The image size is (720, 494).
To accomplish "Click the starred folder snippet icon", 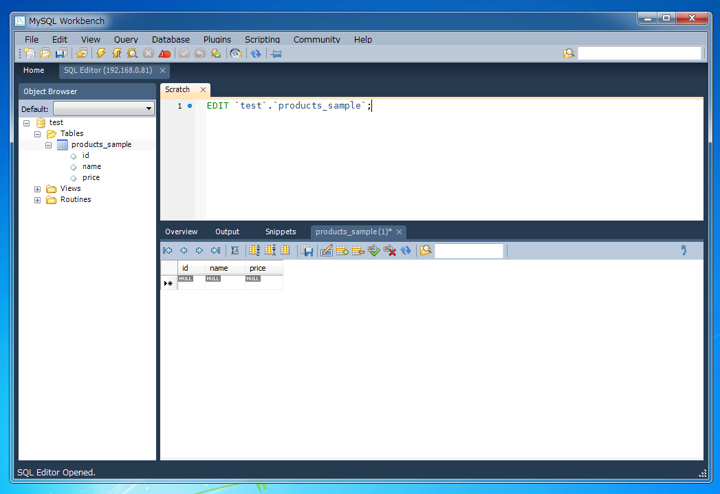I will click(x=82, y=53).
